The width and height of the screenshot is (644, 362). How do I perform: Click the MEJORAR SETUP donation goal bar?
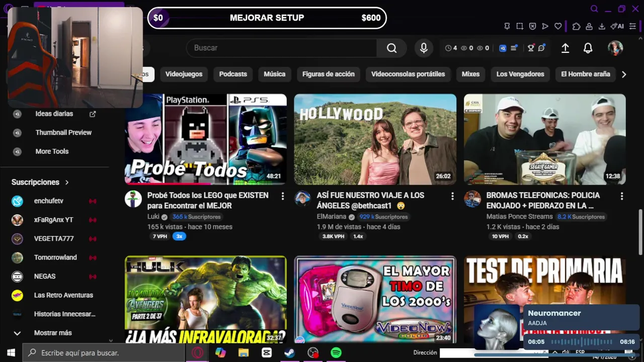tap(267, 18)
